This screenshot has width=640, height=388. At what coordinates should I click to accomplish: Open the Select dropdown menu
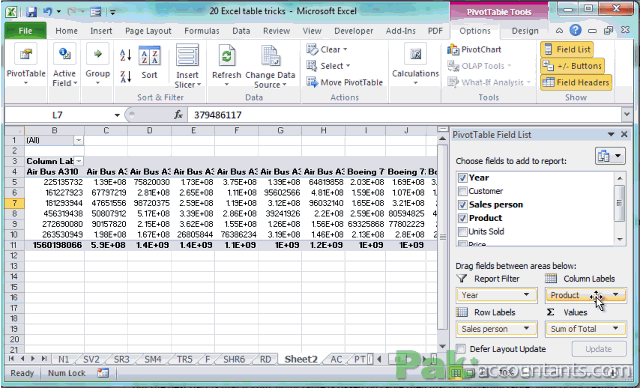[x=329, y=66]
